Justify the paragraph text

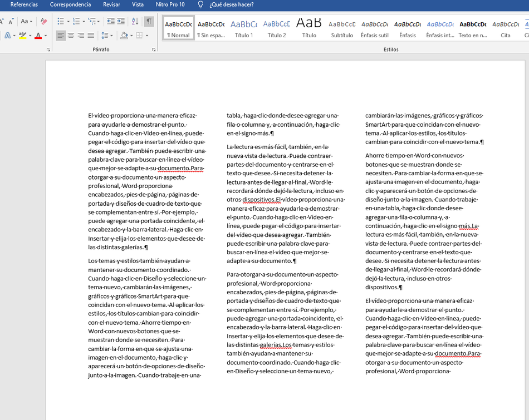click(91, 36)
